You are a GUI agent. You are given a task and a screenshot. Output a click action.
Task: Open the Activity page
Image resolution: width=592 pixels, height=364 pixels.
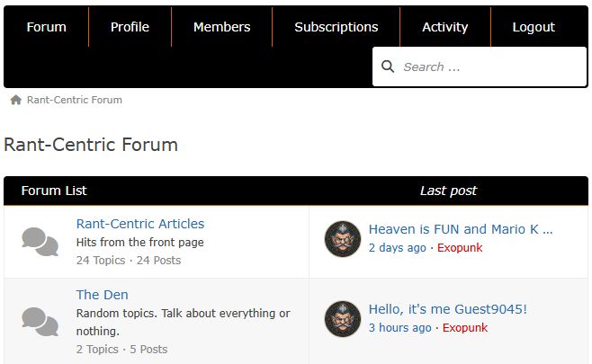(445, 27)
